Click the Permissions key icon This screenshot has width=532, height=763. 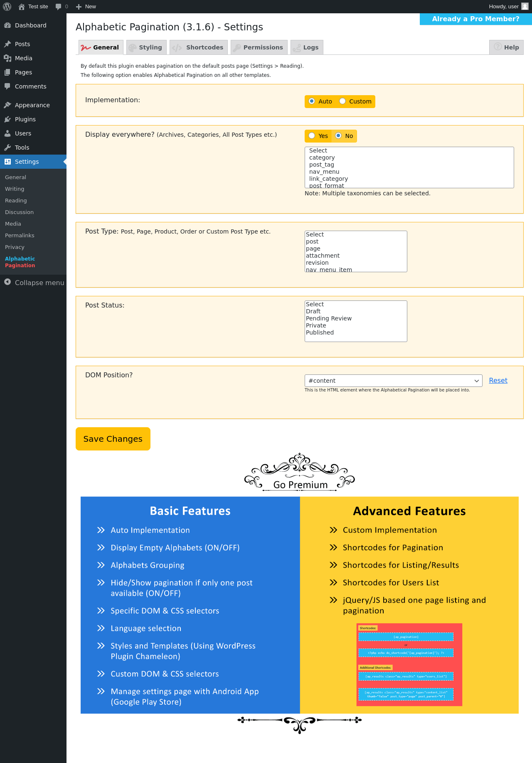click(237, 48)
